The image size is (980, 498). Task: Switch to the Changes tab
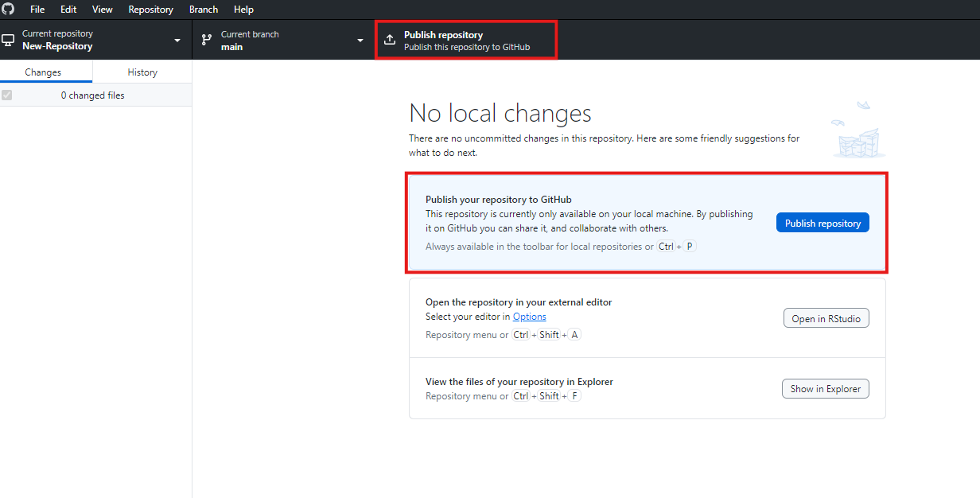[46, 72]
